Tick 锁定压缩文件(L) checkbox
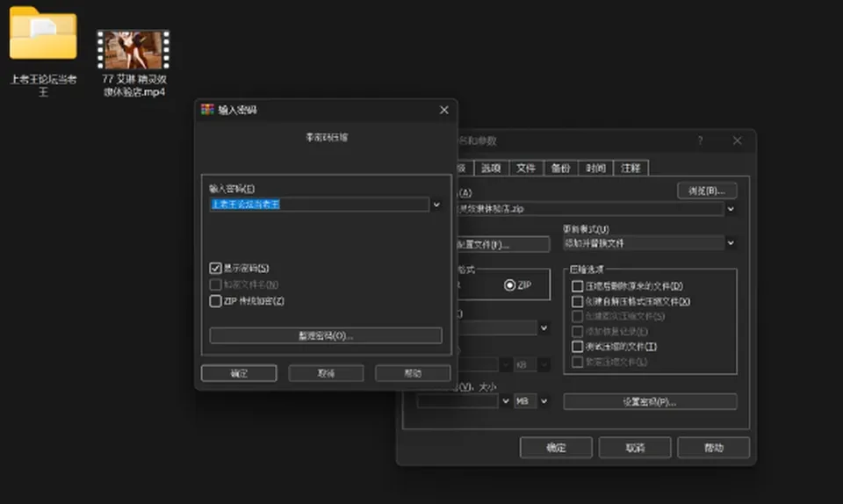 click(x=578, y=362)
